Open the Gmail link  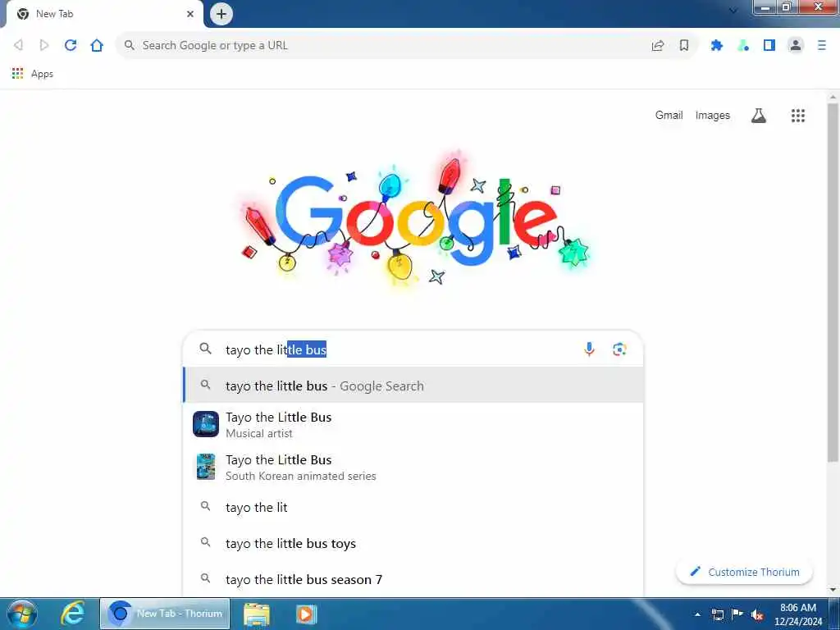click(x=669, y=115)
